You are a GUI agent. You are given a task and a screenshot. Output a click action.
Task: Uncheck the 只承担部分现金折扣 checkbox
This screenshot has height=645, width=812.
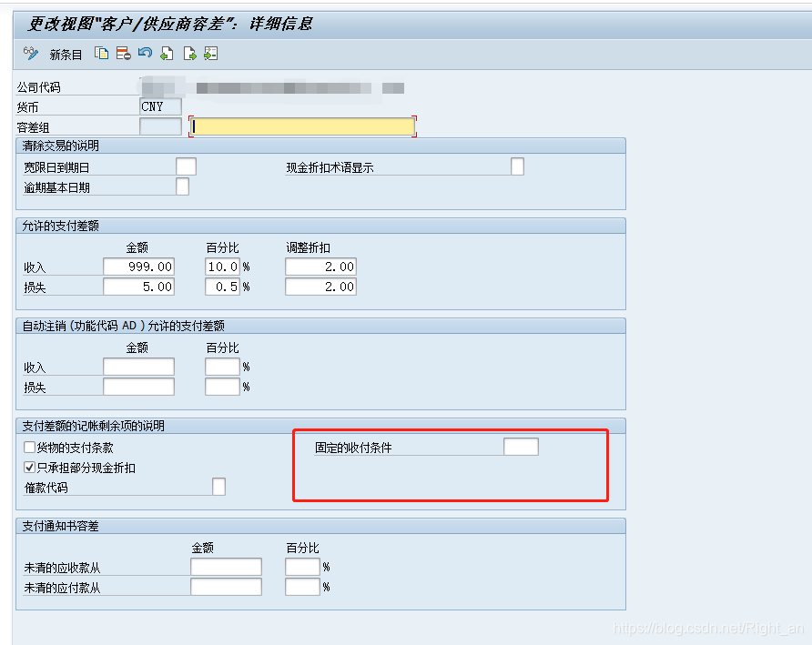point(29,468)
